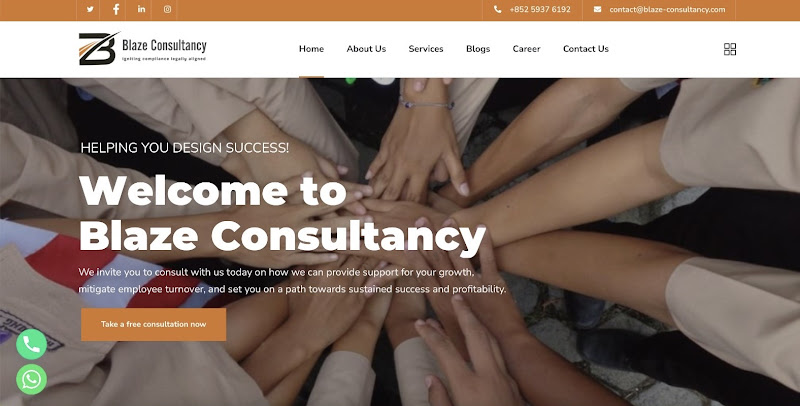Open the Twitter social icon
The image size is (800, 406).
[x=90, y=9]
